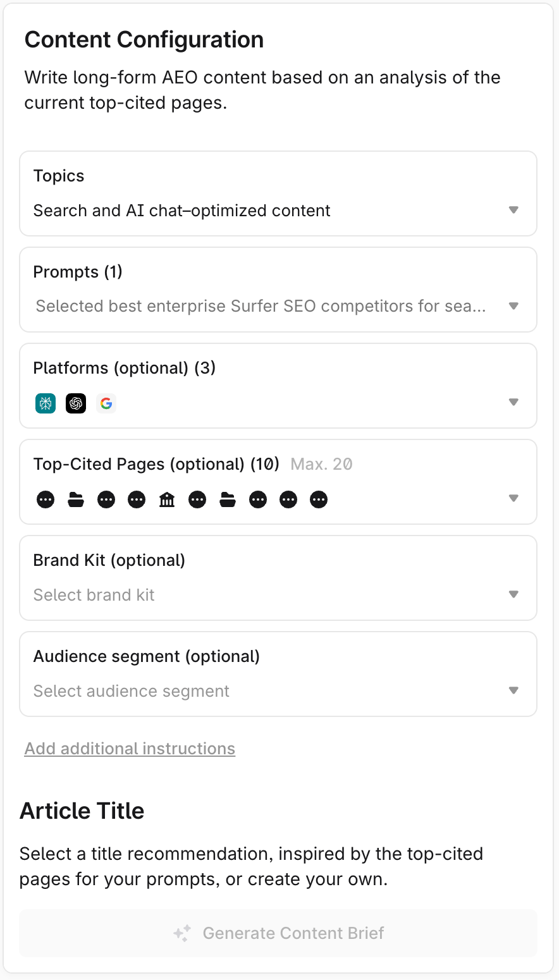Click the Google platform icon
The width and height of the screenshot is (559, 980).
pos(106,403)
